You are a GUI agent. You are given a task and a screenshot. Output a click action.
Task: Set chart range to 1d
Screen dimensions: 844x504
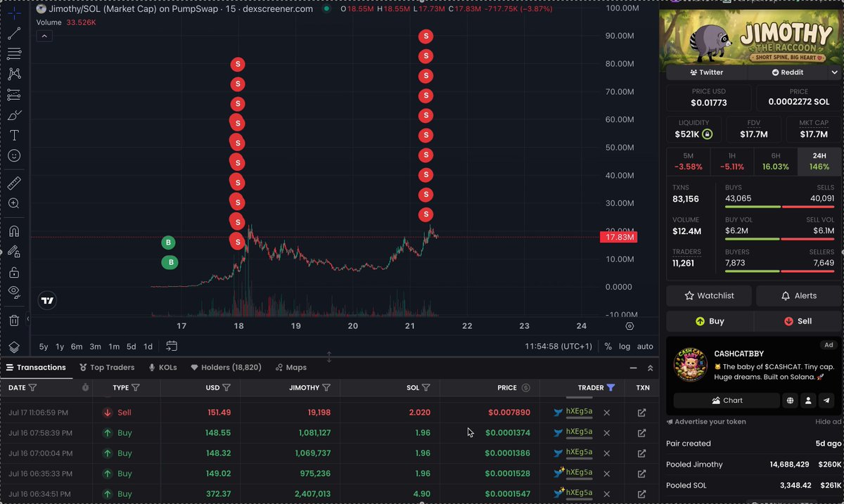[x=148, y=347]
